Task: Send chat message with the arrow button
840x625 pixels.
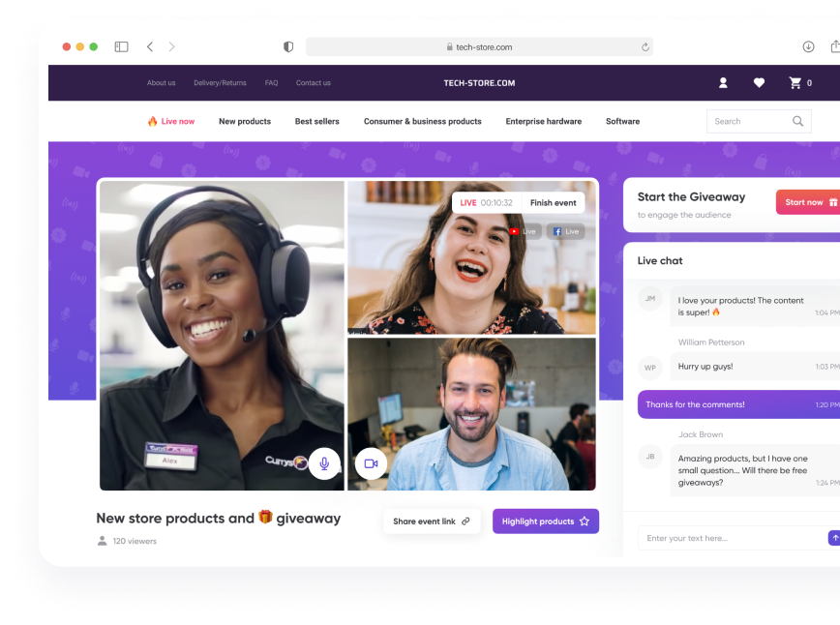Action: tap(834, 538)
